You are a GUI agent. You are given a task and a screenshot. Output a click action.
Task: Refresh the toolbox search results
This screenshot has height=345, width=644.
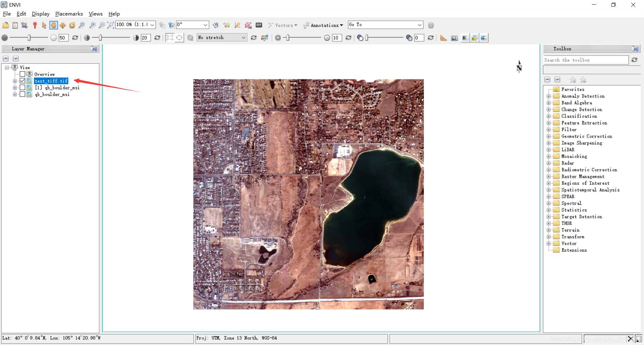point(634,60)
